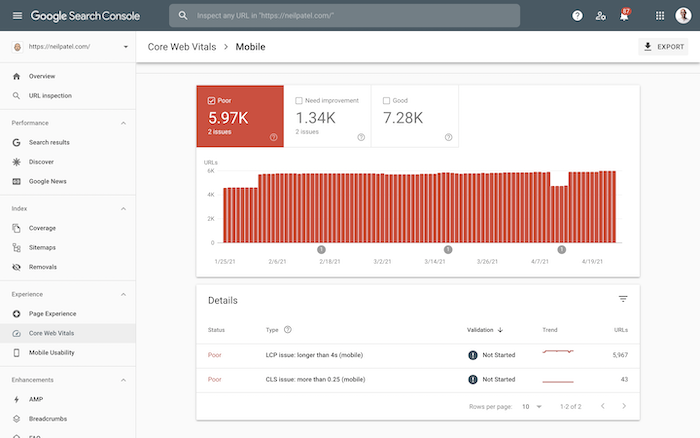Open the Google apps grid

pyautogui.click(x=660, y=16)
